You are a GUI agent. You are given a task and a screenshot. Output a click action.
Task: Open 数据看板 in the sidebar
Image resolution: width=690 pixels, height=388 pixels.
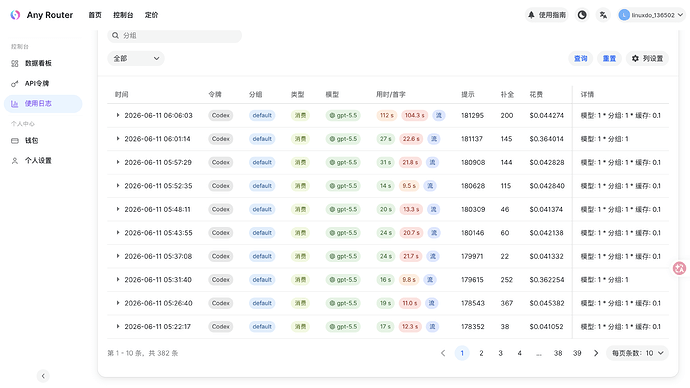point(43,63)
